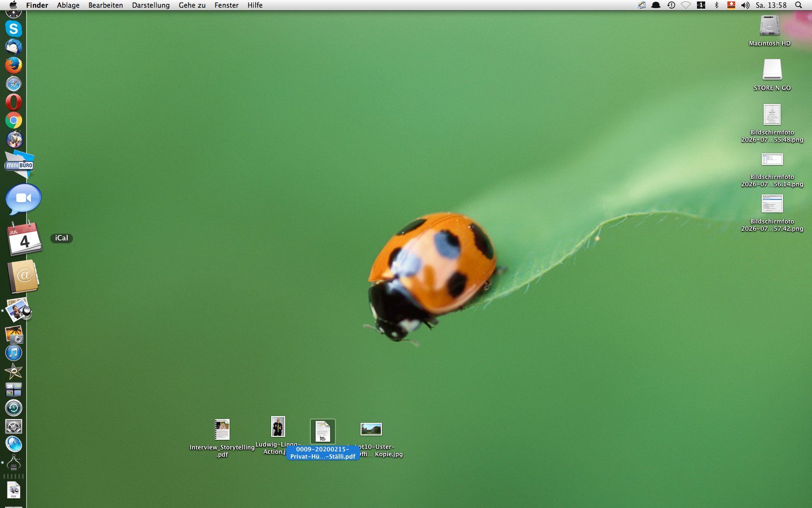Open the Bearbeiten menu
The image size is (812, 508).
pyautogui.click(x=105, y=5)
